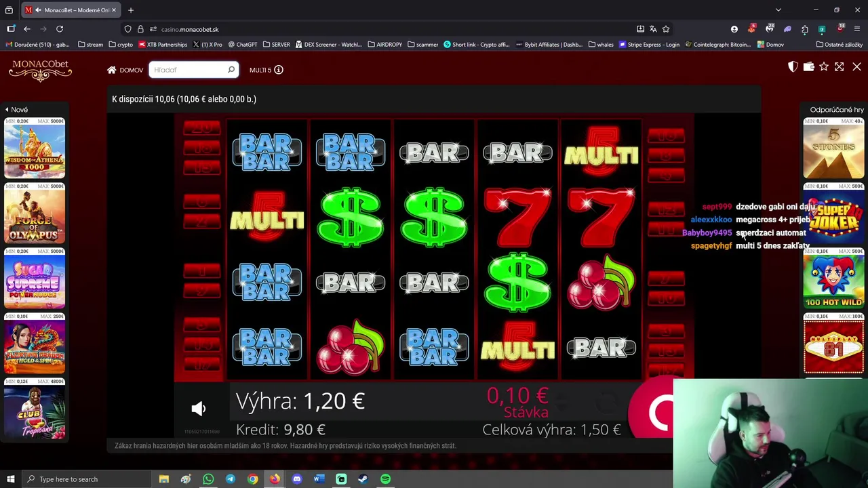
Task: Open the SERVER bookmarks folder
Action: point(276,45)
